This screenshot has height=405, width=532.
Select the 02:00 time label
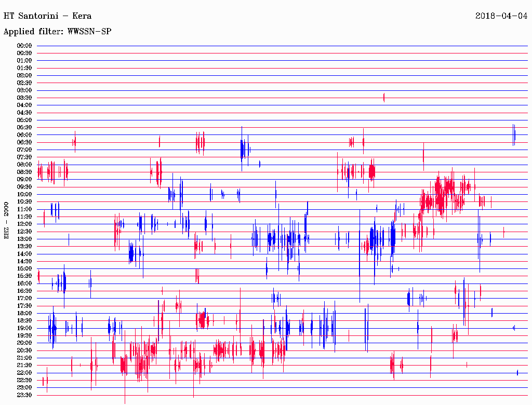pyautogui.click(x=24, y=75)
